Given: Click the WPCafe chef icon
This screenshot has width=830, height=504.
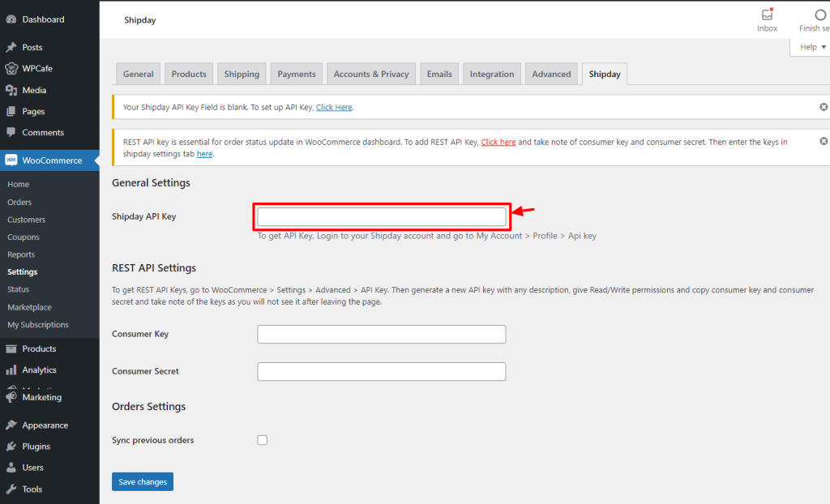Looking at the screenshot, I should [x=11, y=68].
